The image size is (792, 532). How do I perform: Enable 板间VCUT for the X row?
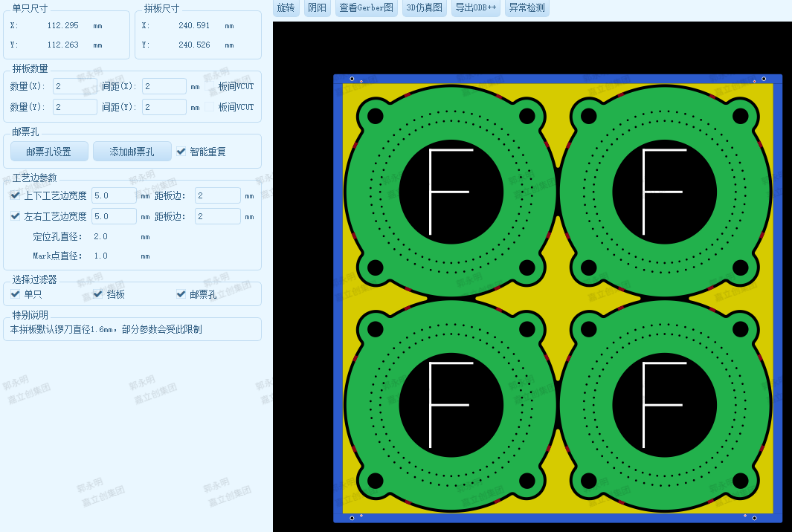tap(210, 86)
